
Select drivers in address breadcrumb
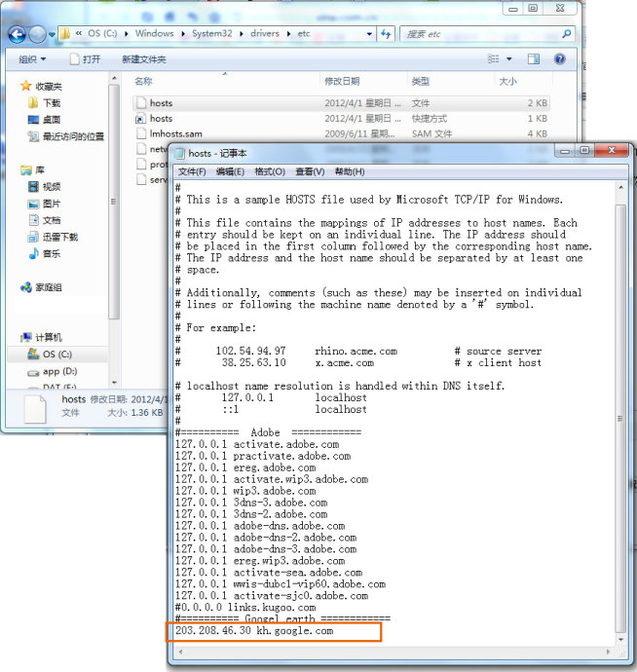point(265,33)
